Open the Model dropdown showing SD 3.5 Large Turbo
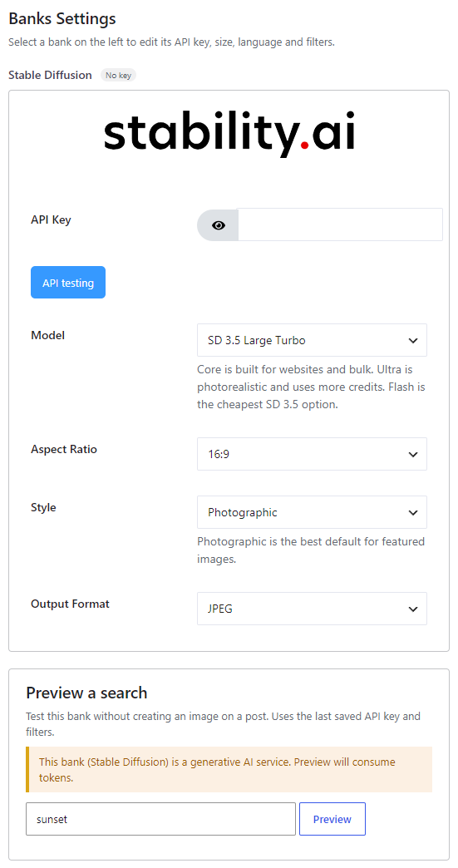 pos(312,340)
